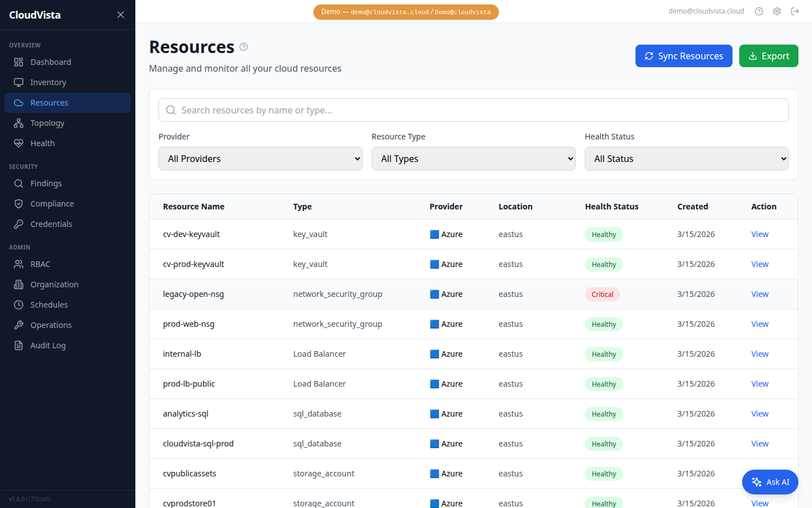Click the settings gear in the top bar

pyautogui.click(x=776, y=11)
